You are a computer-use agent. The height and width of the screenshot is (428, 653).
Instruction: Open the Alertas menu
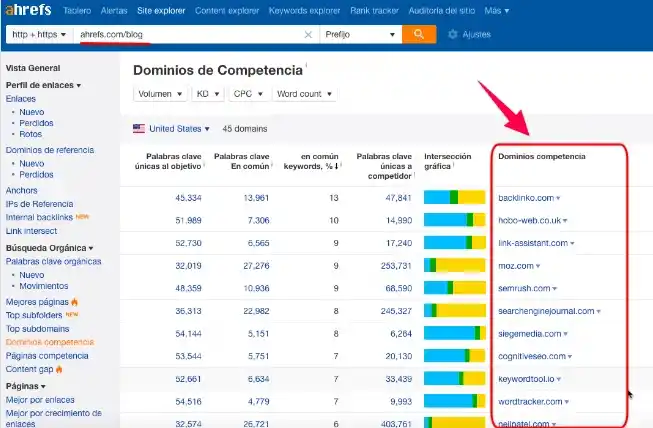click(x=114, y=11)
